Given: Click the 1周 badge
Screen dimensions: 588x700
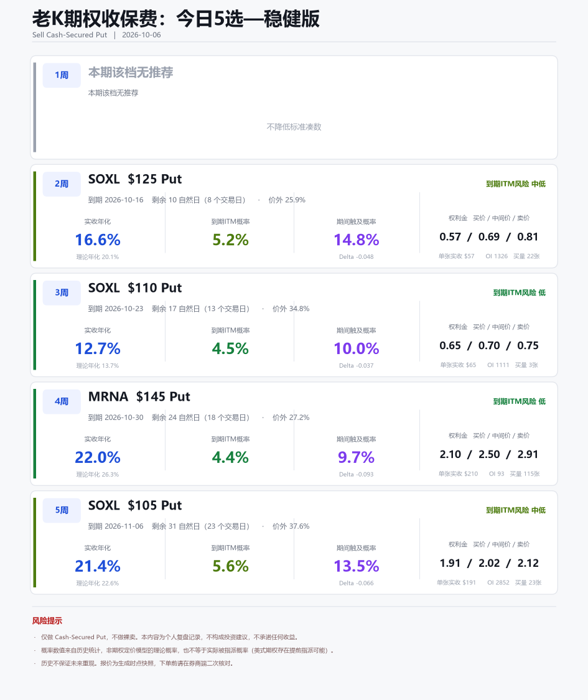Looking at the screenshot, I should pyautogui.click(x=62, y=75).
